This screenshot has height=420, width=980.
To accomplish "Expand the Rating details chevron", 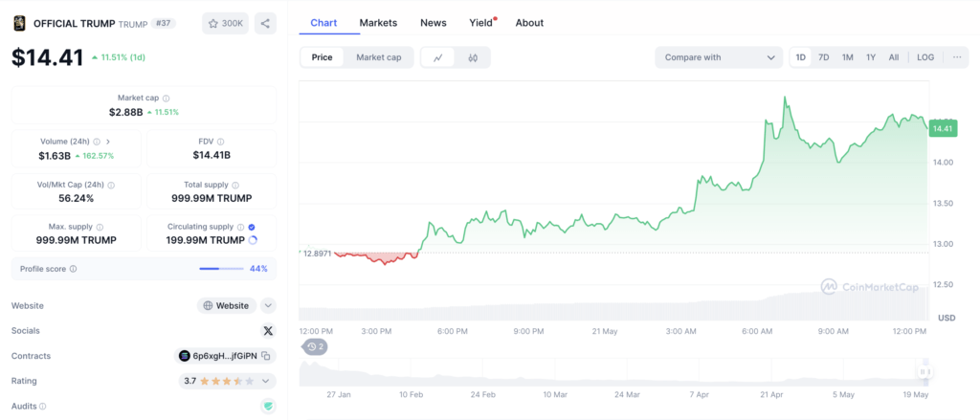I will tap(266, 381).
